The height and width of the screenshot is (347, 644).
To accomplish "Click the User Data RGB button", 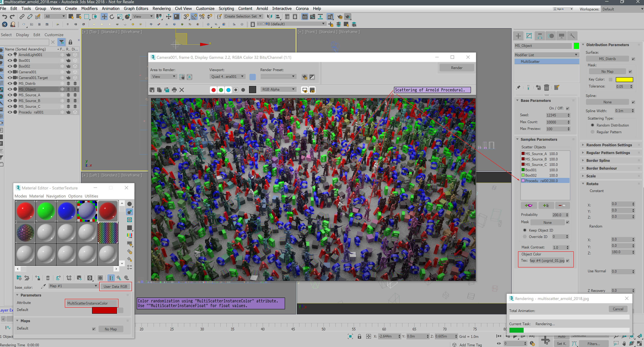I will coord(115,287).
